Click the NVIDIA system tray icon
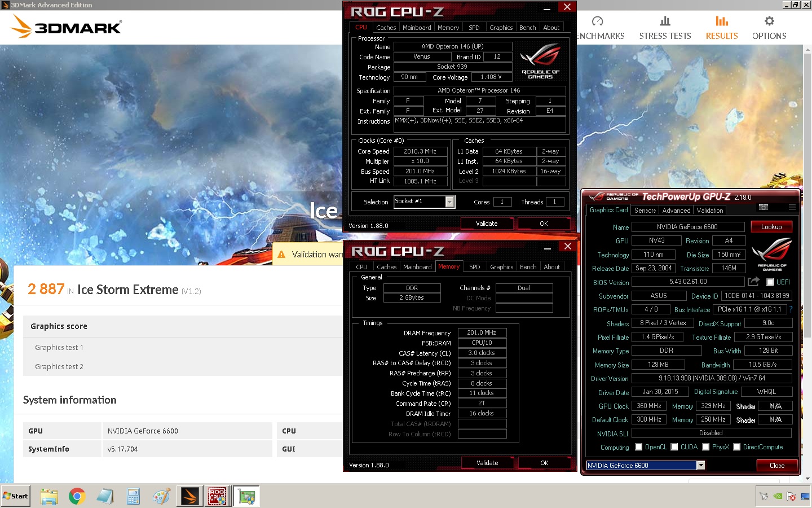The height and width of the screenshot is (508, 812). 778,497
